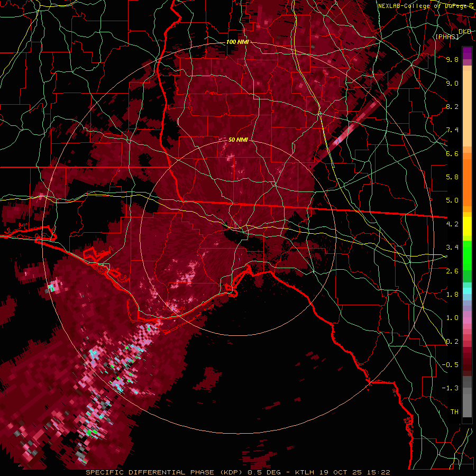Click the '1.0' scale value

click(452, 318)
